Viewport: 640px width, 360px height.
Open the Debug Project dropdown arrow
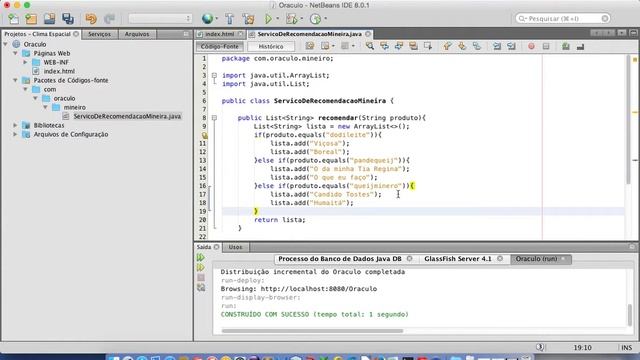coord(302,19)
